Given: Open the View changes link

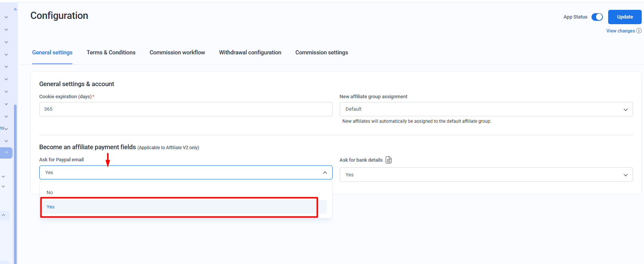Looking at the screenshot, I should 620,31.
